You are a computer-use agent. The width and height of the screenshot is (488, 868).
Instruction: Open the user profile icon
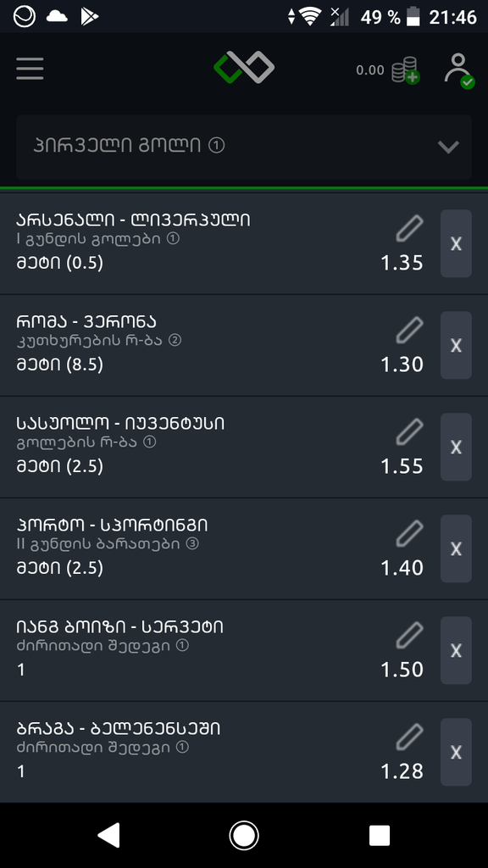click(x=458, y=70)
